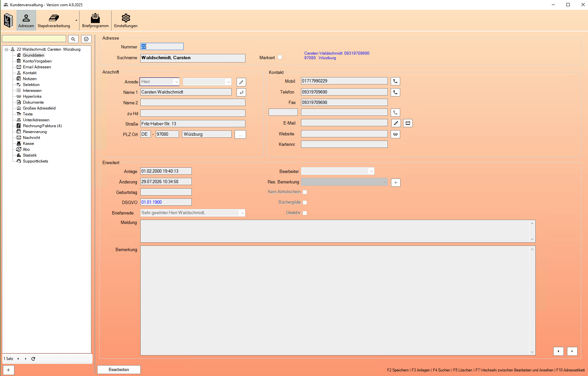Go to next record with right arrow button
The image size is (588, 376).
(572, 351)
